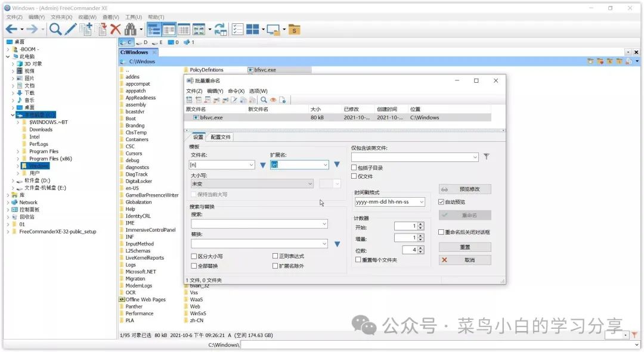Click the move files icon with red arrow
Viewport: 644px width, 352px height.
(x=101, y=29)
